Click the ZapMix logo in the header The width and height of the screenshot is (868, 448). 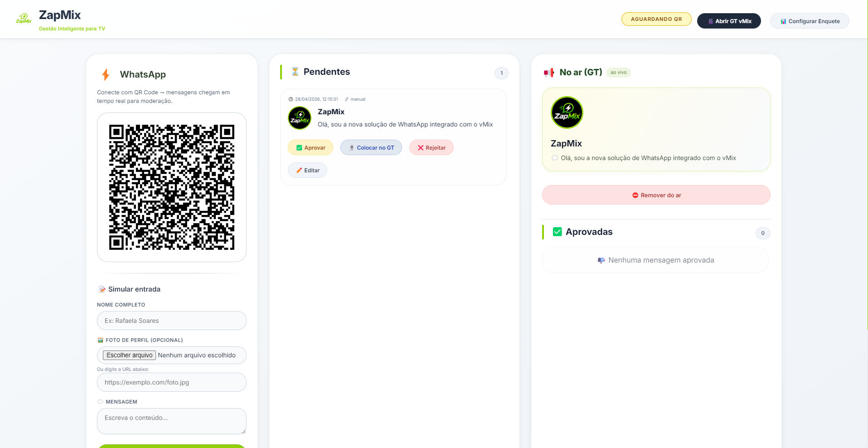point(24,19)
